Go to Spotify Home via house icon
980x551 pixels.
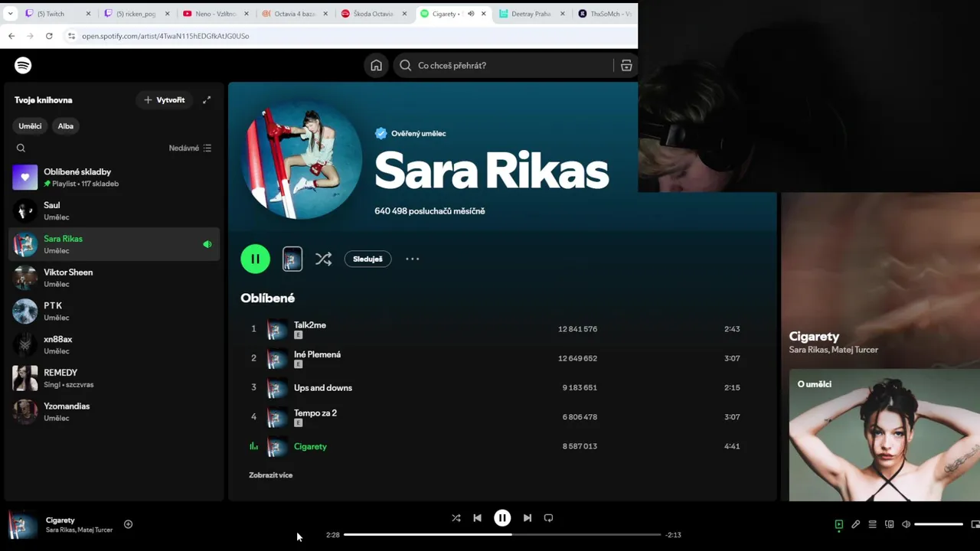(376, 65)
